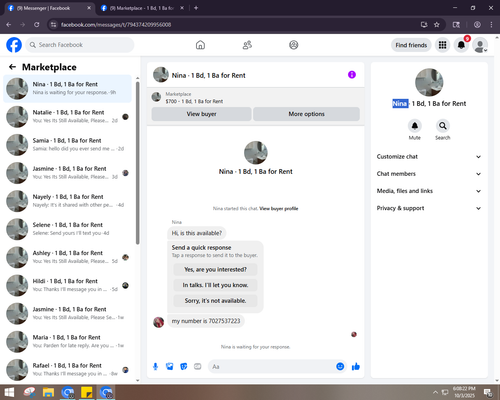
Task: Expand Privacy & support section
Action: click(x=429, y=208)
